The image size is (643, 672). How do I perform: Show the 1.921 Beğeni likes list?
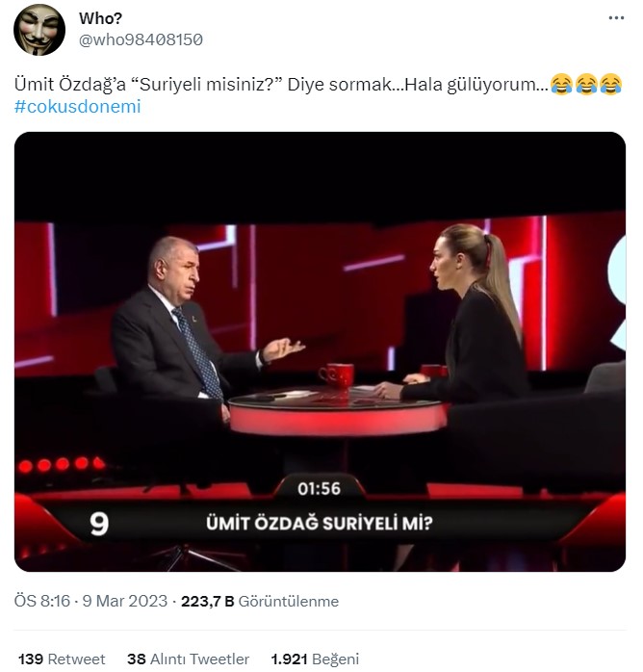[x=315, y=659]
